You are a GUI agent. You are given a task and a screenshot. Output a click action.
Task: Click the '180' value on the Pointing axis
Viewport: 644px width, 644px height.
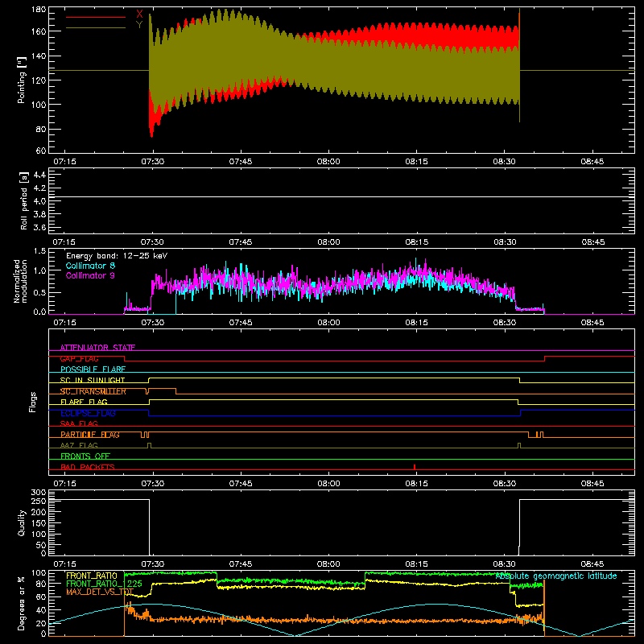click(39, 10)
